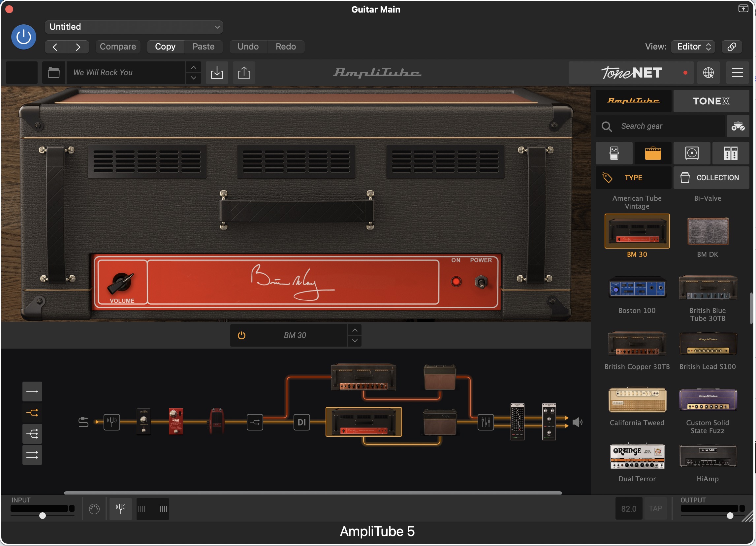The width and height of the screenshot is (756, 546).
Task: Open the We Will Rock You preset name
Action: click(x=125, y=72)
